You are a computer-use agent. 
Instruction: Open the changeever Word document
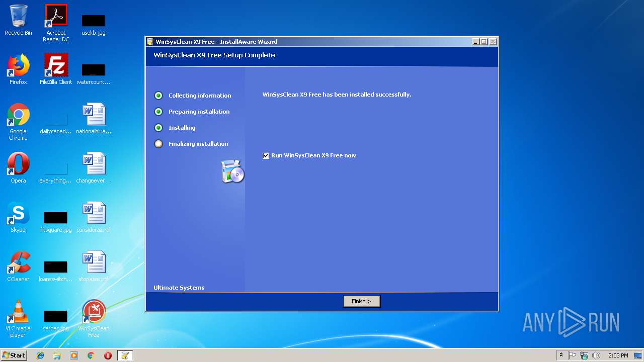coord(94,168)
